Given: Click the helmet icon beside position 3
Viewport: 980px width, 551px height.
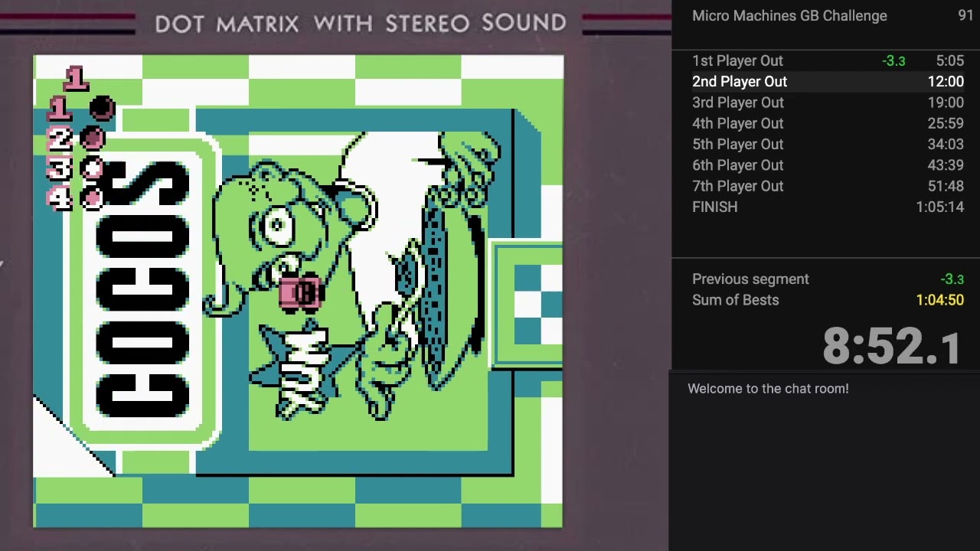Looking at the screenshot, I should pos(93,168).
